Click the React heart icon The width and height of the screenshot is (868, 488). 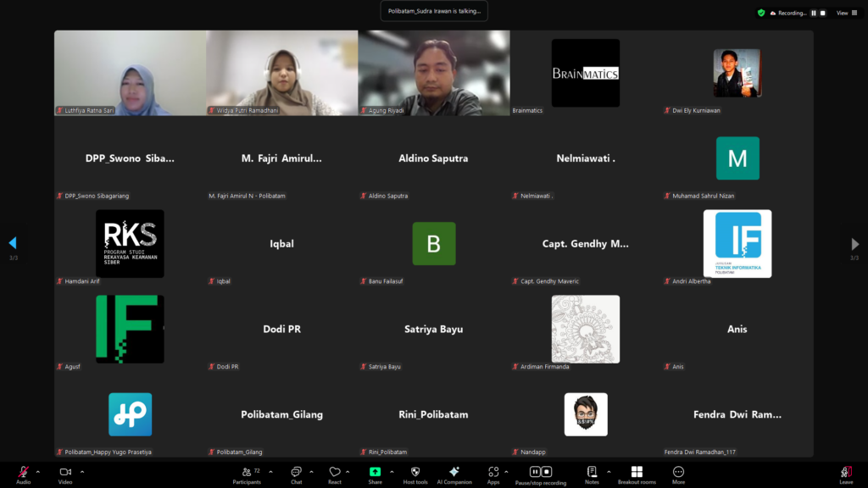(335, 473)
